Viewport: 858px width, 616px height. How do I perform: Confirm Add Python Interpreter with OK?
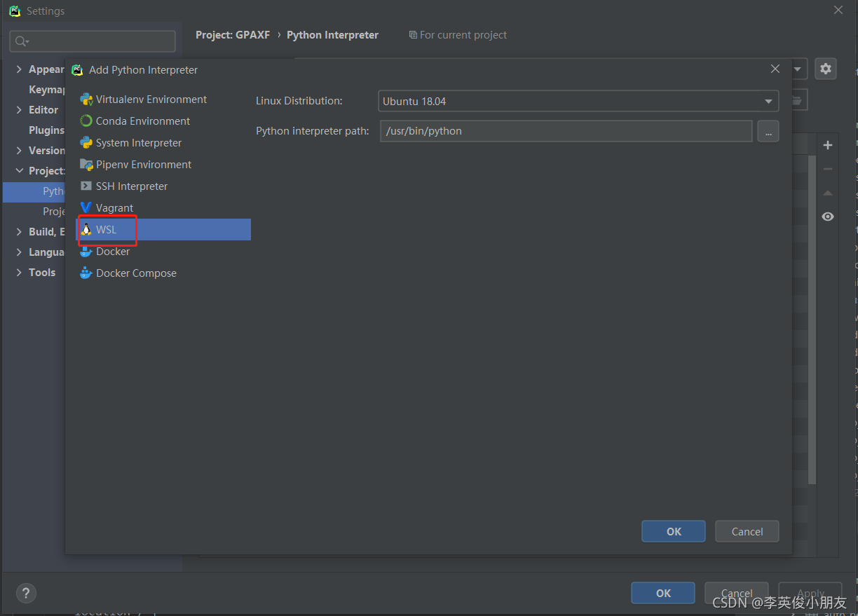[674, 531]
